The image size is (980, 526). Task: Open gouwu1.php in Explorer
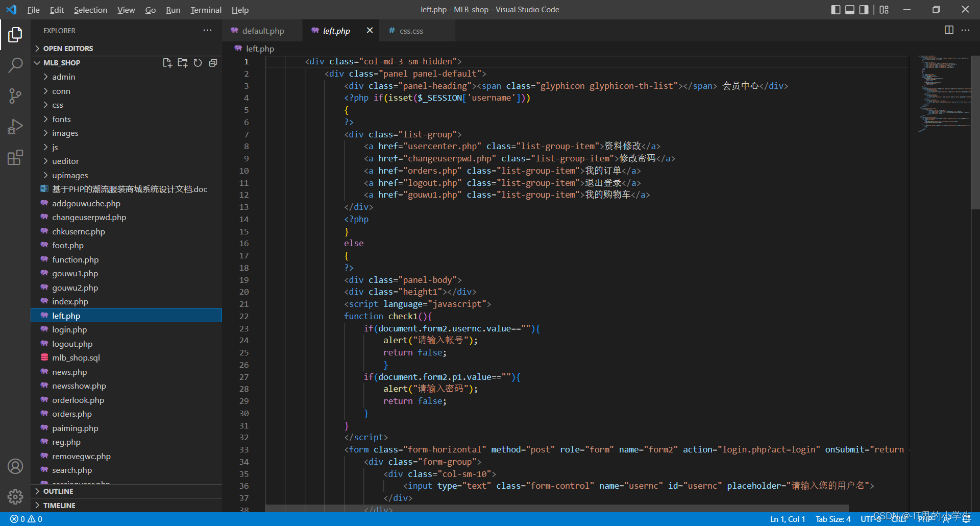[x=127, y=274]
